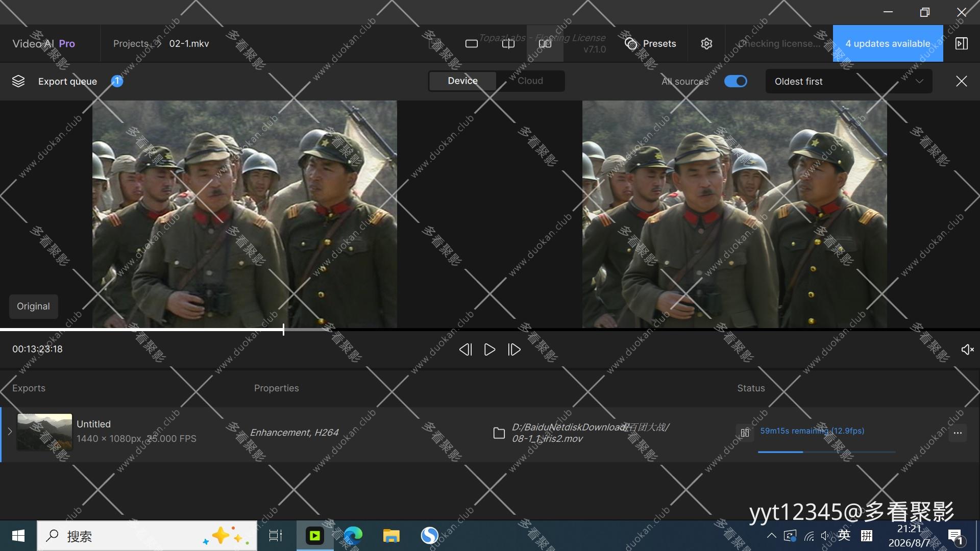980x551 pixels.
Task: Click the playhead on the timeline
Action: coord(283,330)
